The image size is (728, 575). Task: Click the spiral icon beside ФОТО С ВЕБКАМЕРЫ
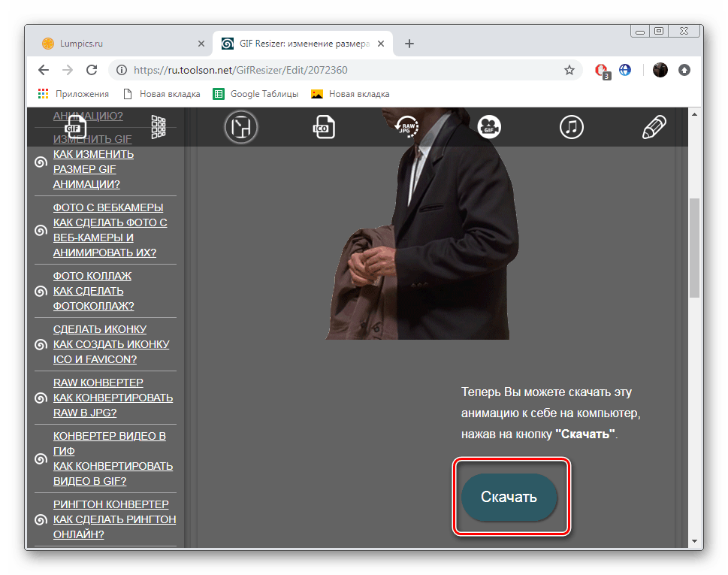(x=41, y=230)
